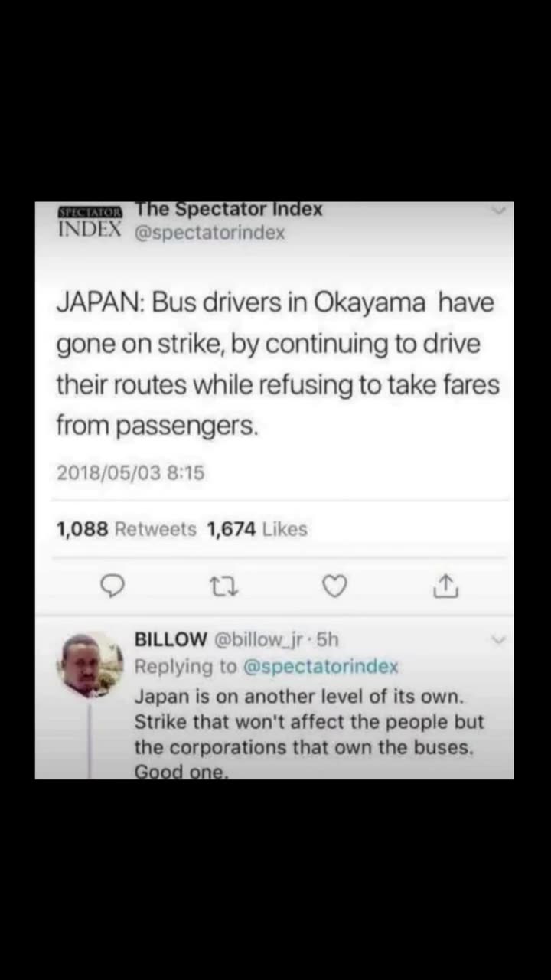This screenshot has width=551, height=980.
Task: Open The Spectator Index display name
Action: click(229, 209)
